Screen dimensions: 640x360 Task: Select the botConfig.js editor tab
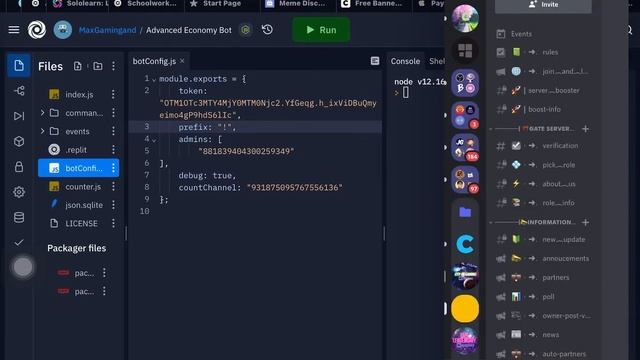point(154,61)
